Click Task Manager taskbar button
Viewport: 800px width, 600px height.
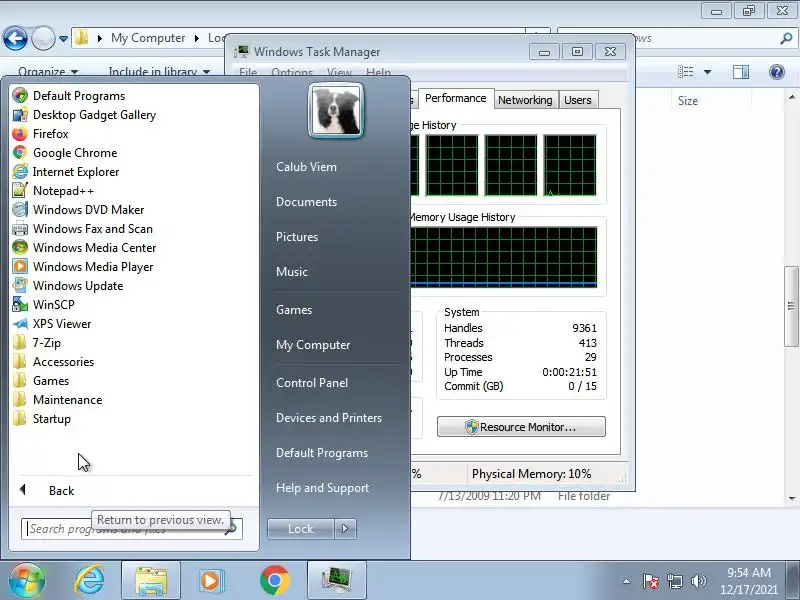click(x=337, y=581)
